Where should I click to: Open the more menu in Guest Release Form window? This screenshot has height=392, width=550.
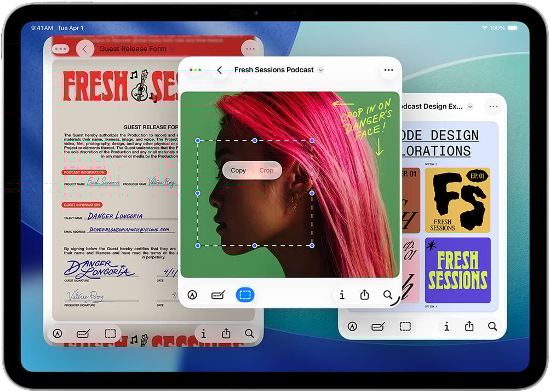click(x=250, y=49)
